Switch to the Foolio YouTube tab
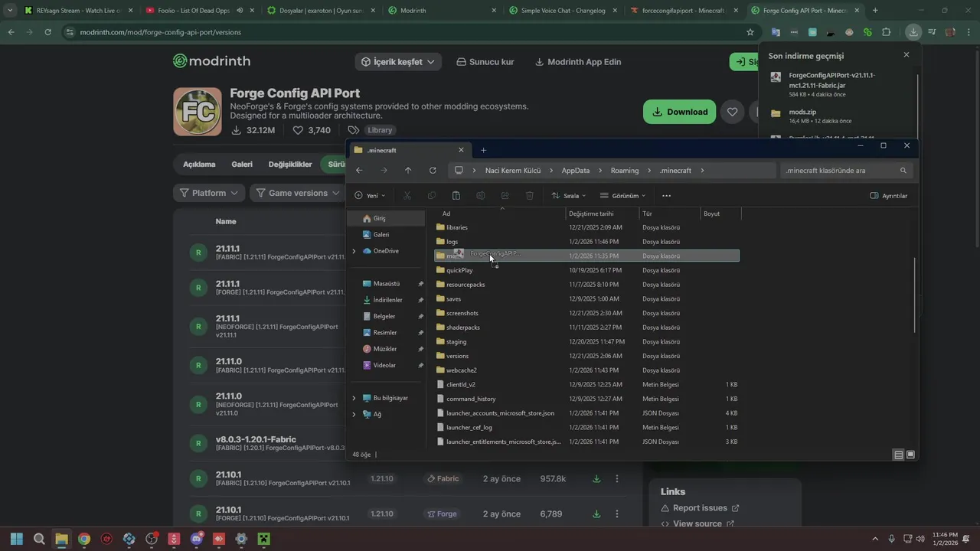This screenshot has width=980, height=551. [x=199, y=11]
